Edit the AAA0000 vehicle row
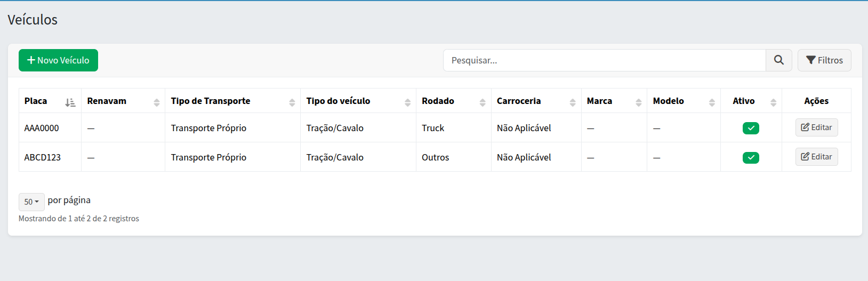Image resolution: width=868 pixels, height=281 pixels. 816,127
